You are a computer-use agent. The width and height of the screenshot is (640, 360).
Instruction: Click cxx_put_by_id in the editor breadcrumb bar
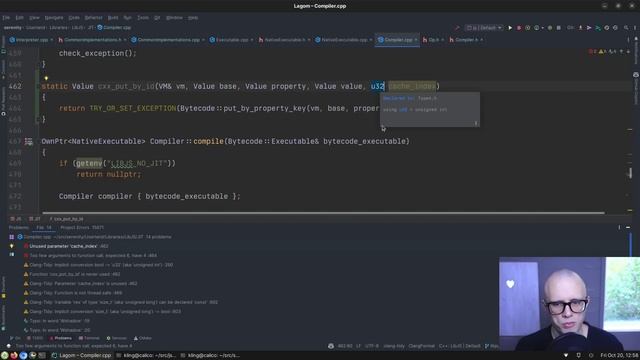(x=67, y=219)
